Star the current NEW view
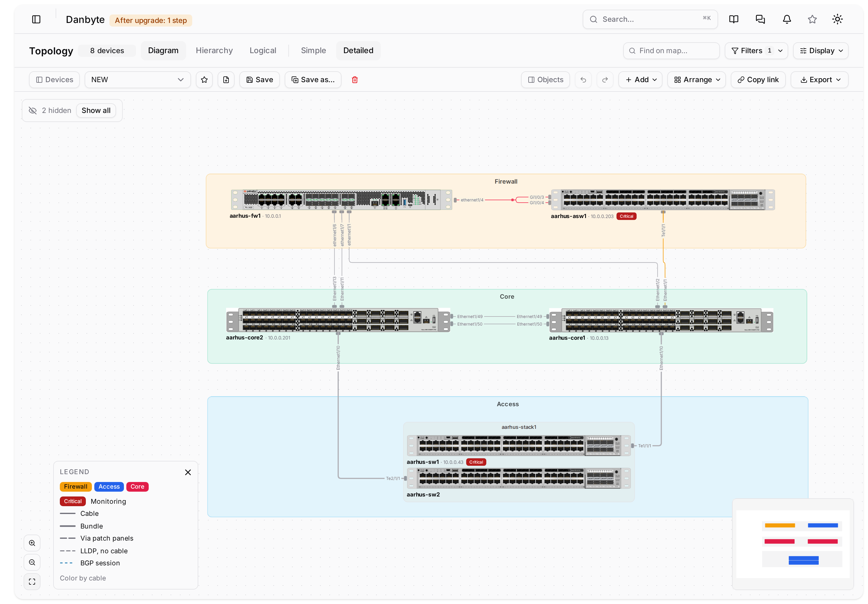This screenshot has width=868, height=604. click(204, 80)
